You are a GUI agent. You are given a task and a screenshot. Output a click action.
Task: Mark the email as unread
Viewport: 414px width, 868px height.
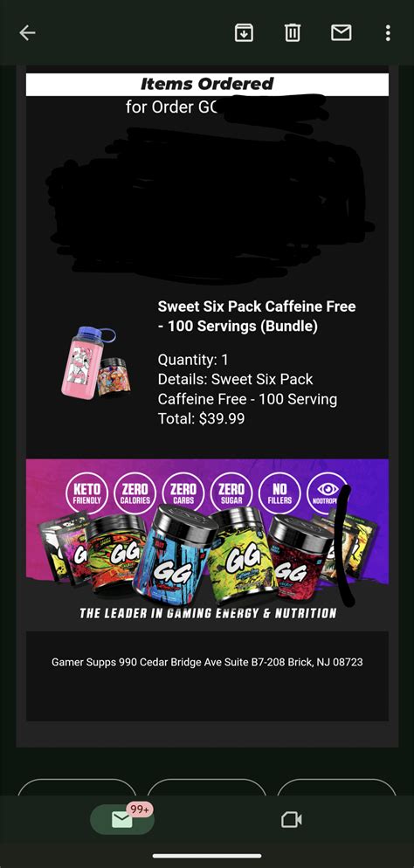click(341, 33)
